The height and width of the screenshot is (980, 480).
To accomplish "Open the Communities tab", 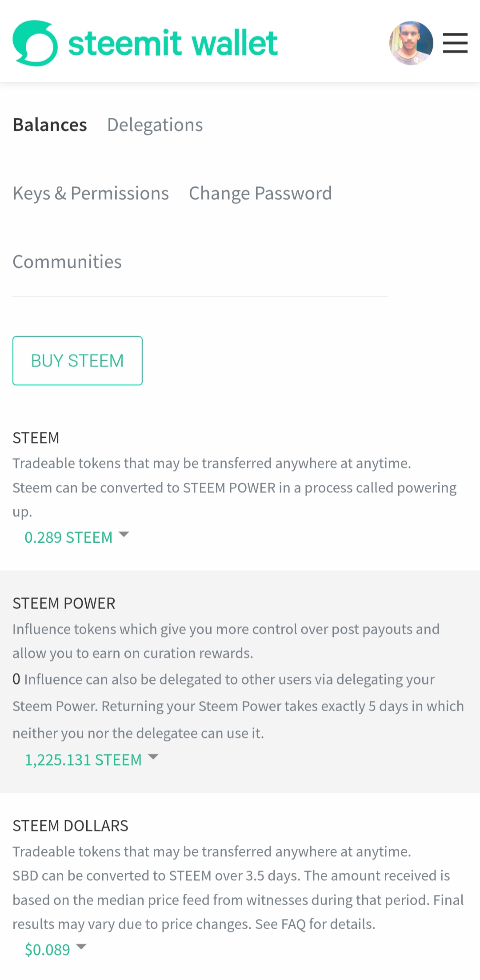I will pyautogui.click(x=67, y=262).
